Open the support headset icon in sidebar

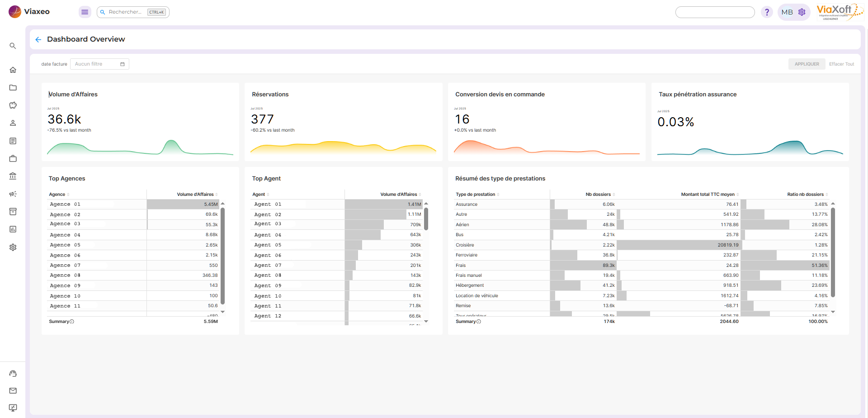[x=13, y=373]
